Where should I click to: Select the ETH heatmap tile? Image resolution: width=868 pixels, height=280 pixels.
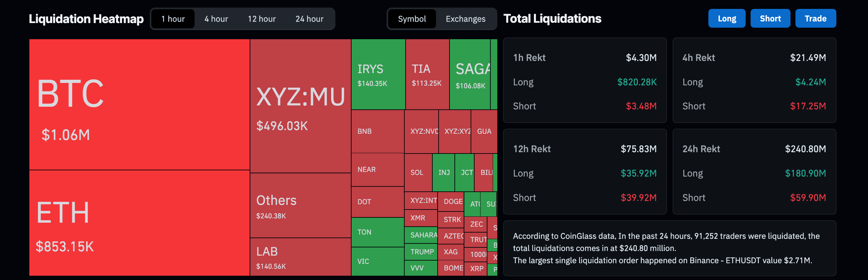point(139,223)
